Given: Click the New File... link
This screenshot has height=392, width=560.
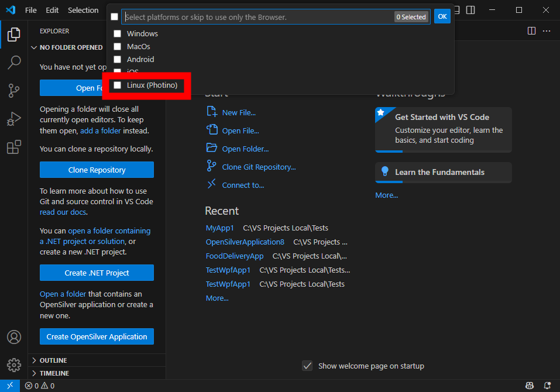Looking at the screenshot, I should (x=239, y=112).
